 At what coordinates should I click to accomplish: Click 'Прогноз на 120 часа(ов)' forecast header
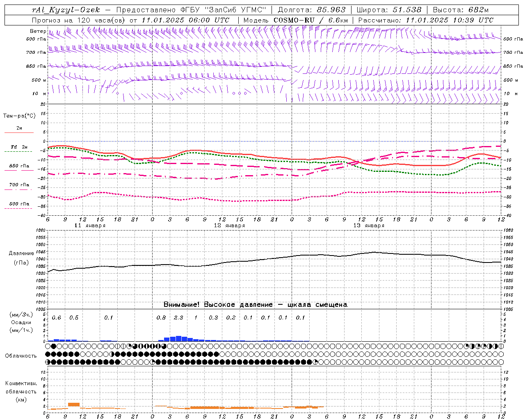[x=79, y=20]
